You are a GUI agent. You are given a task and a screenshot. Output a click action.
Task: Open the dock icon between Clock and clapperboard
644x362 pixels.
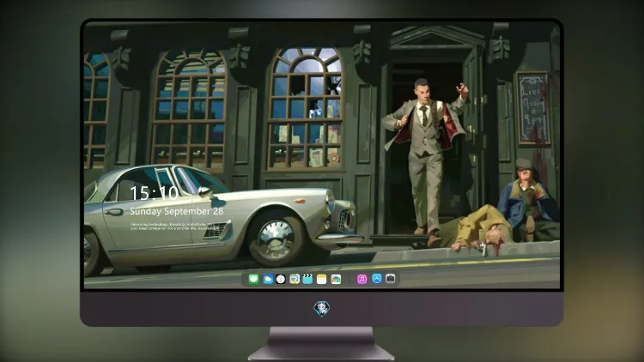click(x=294, y=279)
